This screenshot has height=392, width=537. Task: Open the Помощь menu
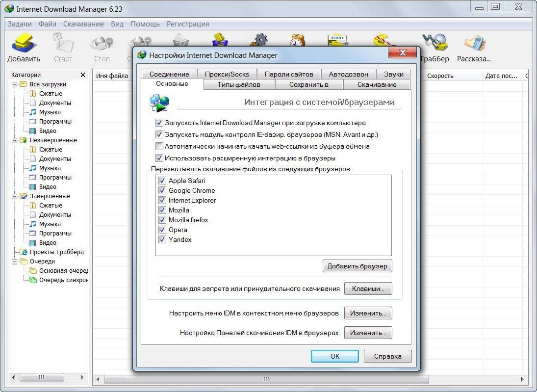(x=145, y=24)
